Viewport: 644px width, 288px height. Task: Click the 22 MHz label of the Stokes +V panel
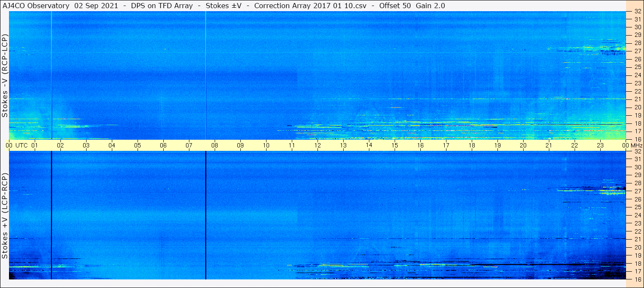(x=638, y=231)
